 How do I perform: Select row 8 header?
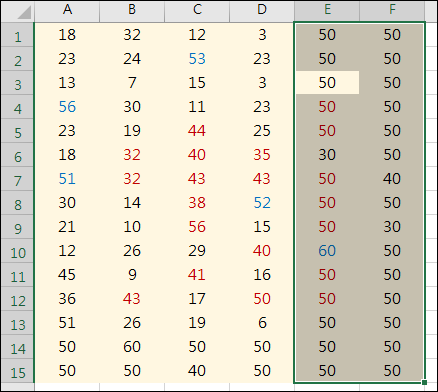[x=18, y=203]
